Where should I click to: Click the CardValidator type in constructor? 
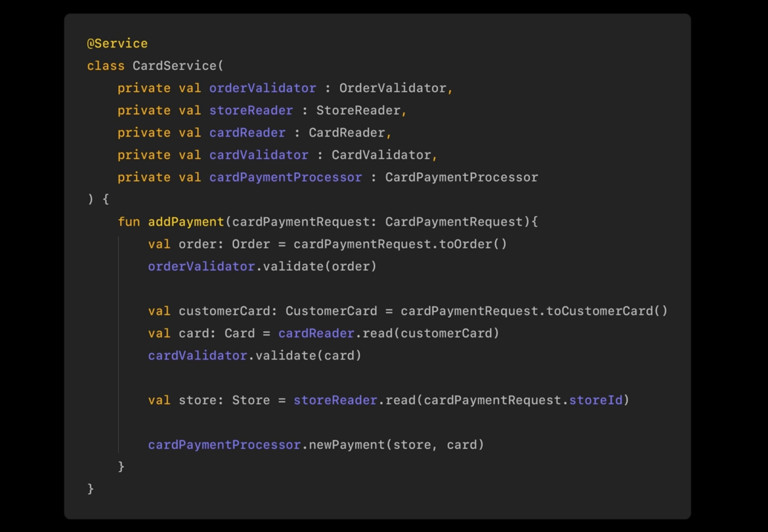(381, 155)
